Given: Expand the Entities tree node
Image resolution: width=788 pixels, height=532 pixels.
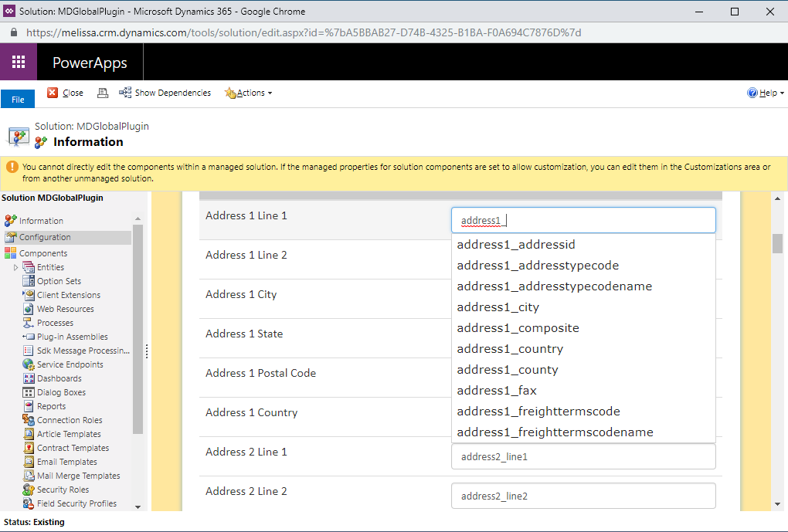Looking at the screenshot, I should [15, 267].
